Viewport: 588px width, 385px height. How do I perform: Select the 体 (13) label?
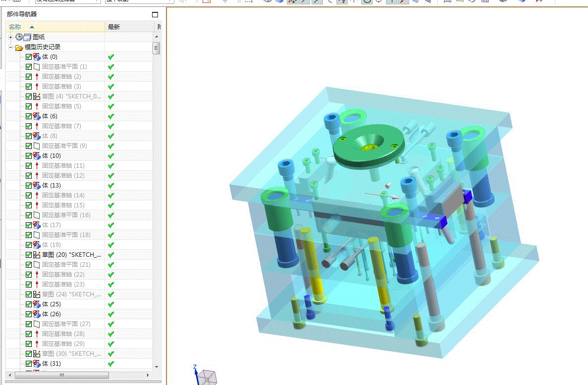coord(52,186)
